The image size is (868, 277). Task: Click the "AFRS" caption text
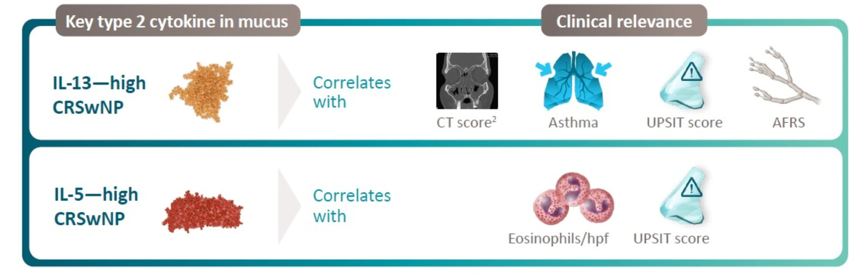pyautogui.click(x=788, y=122)
